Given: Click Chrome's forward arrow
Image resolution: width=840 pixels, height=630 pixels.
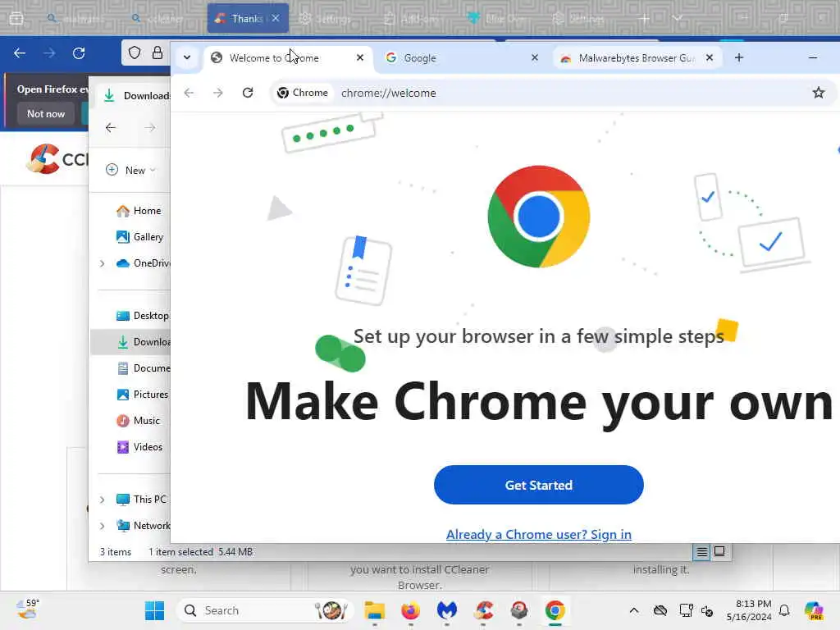Looking at the screenshot, I should tap(218, 93).
